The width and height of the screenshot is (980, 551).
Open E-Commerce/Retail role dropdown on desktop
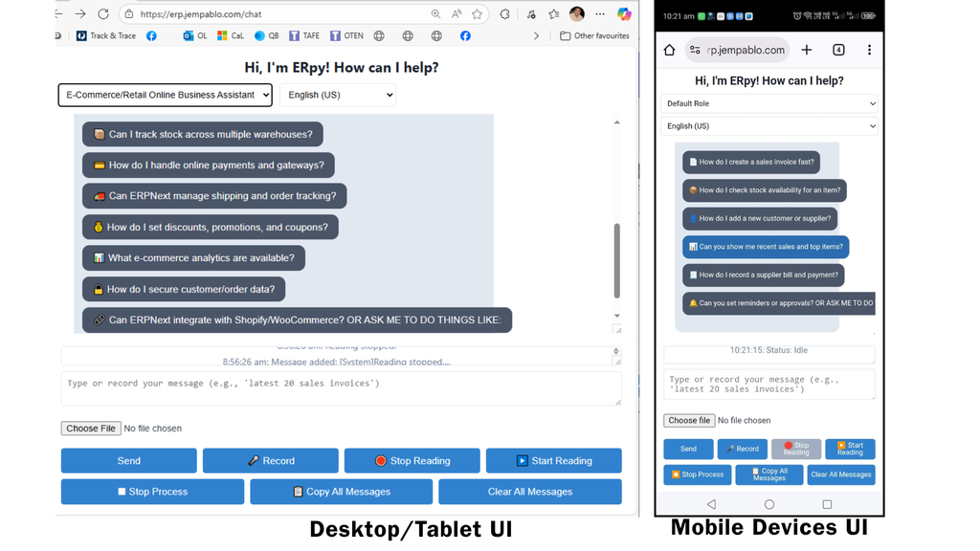point(165,95)
